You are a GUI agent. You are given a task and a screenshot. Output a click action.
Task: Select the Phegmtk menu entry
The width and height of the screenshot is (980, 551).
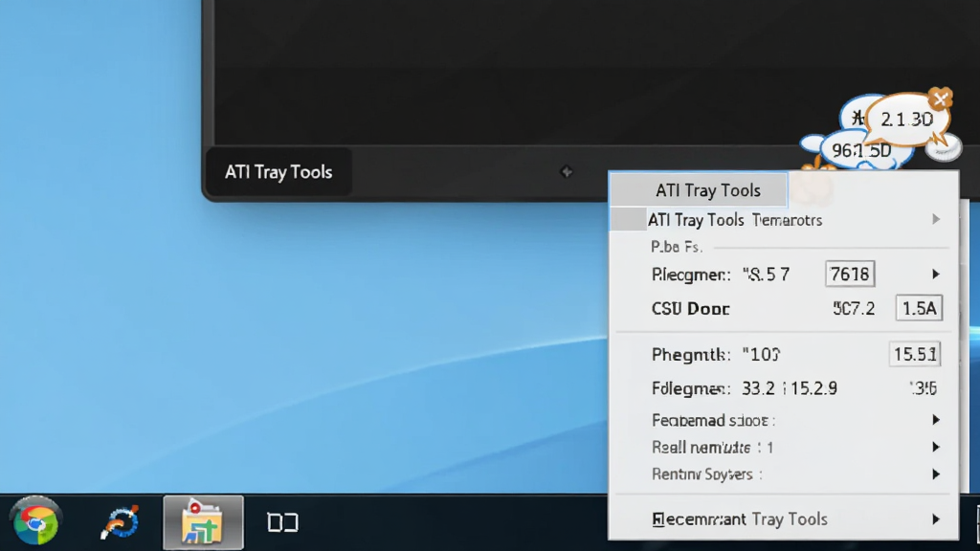tap(784, 355)
